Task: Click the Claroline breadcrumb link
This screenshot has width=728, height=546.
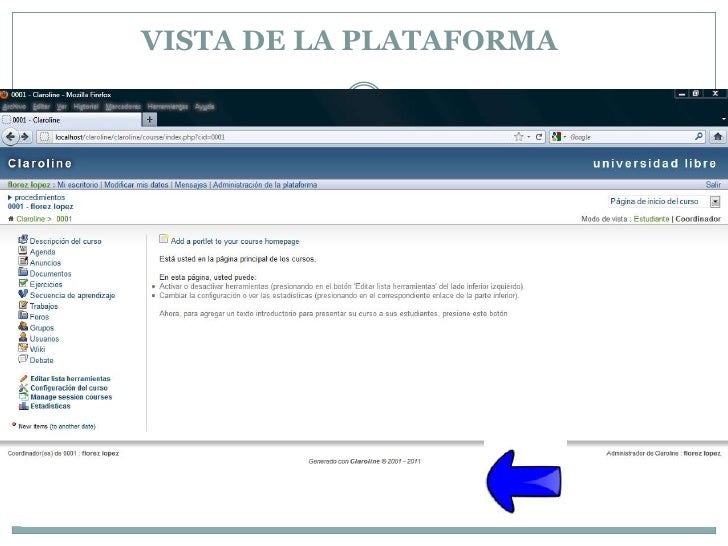Action: pyautogui.click(x=30, y=219)
